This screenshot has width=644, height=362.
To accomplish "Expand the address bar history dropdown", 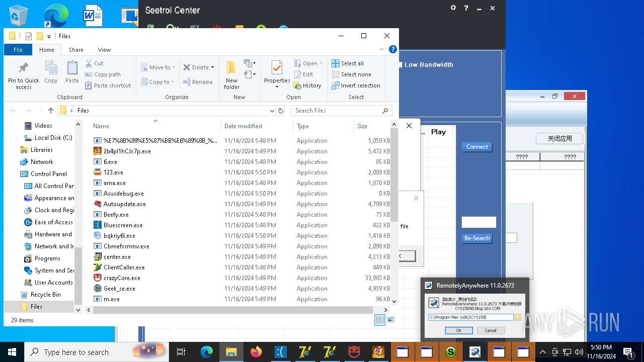I will click(x=272, y=111).
